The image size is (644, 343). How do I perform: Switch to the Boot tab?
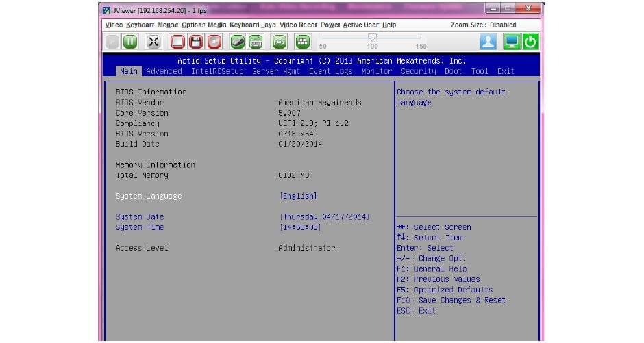coord(453,71)
